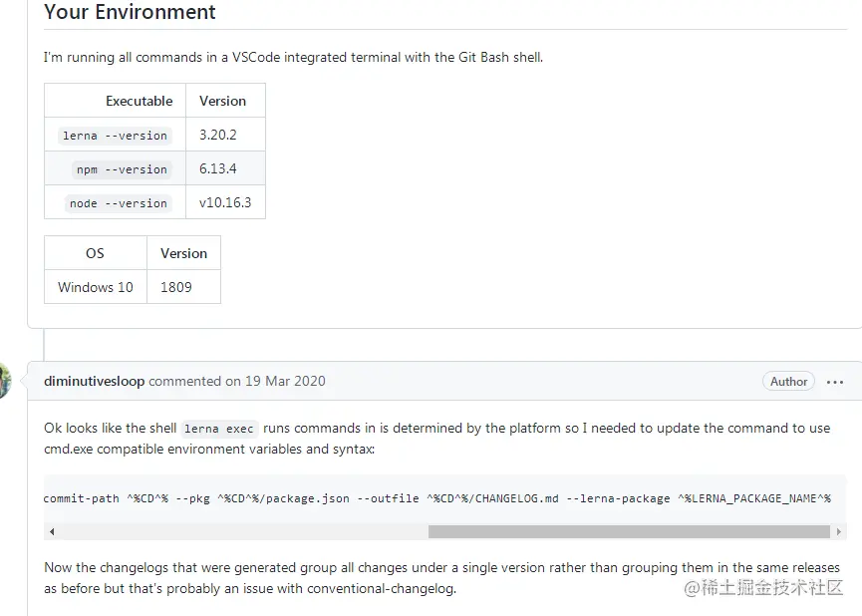Click the right arrow of code scrollbar
The width and height of the screenshot is (862, 616).
point(839,531)
